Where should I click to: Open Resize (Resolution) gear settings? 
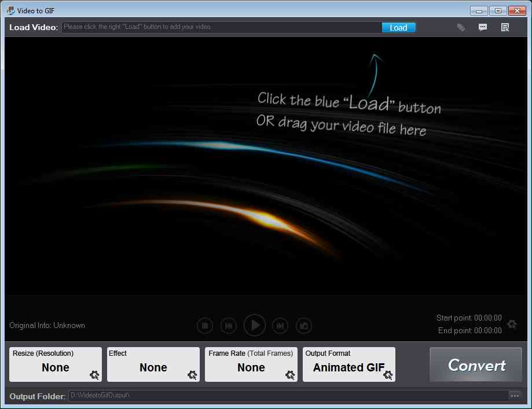(x=94, y=375)
